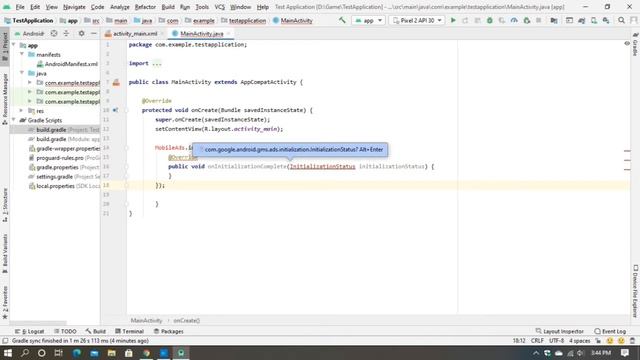Toggle the Structure side tab

pyautogui.click(x=5, y=205)
